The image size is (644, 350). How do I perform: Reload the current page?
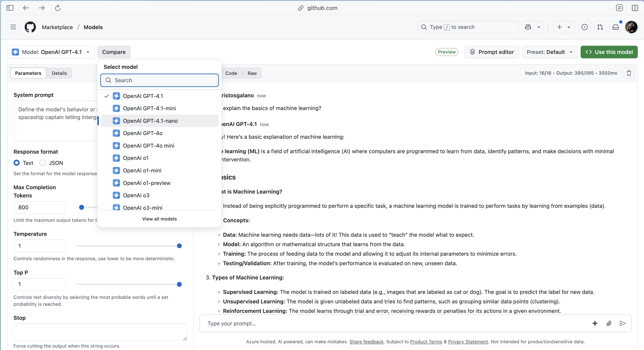(x=58, y=8)
